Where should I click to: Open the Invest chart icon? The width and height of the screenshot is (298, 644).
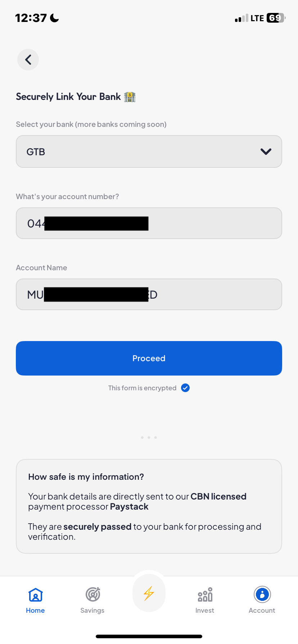205,594
